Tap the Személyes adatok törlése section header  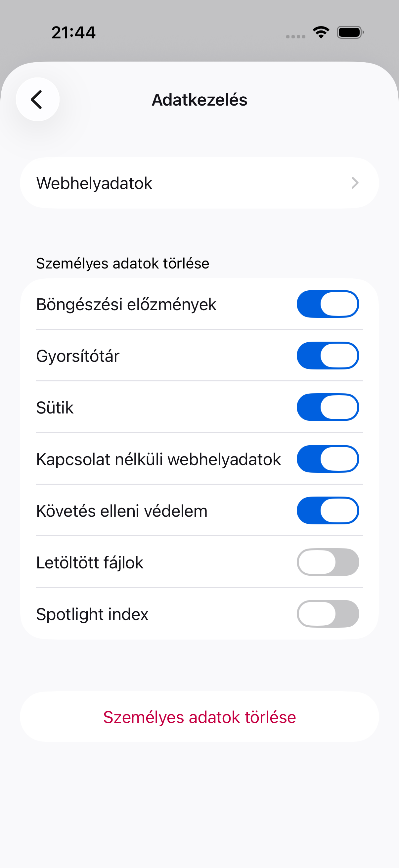pyautogui.click(x=122, y=263)
